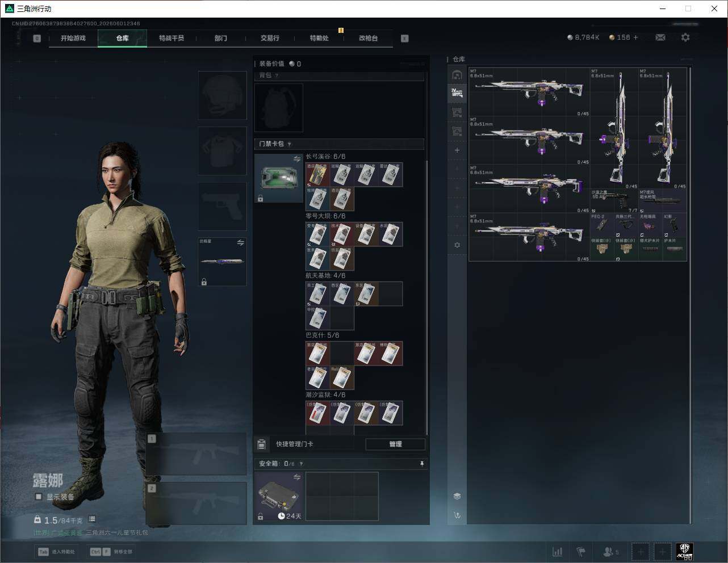Screen dimensions: 728x563
Task: Open the statistics bar chart icon
Action: [558, 552]
